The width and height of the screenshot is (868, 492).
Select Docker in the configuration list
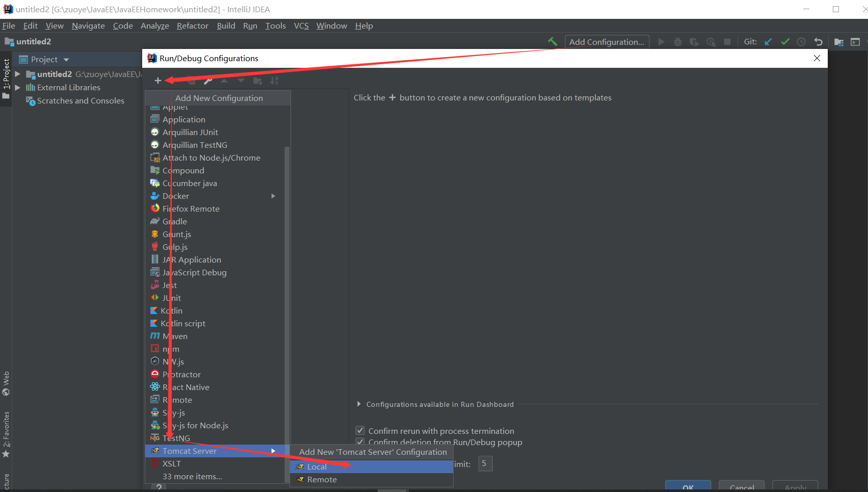pyautogui.click(x=218, y=196)
